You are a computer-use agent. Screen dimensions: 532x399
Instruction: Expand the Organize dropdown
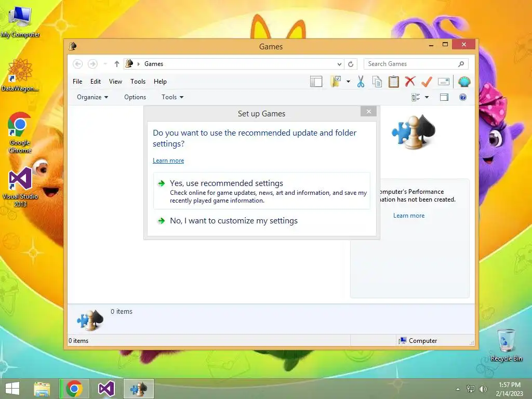point(92,97)
